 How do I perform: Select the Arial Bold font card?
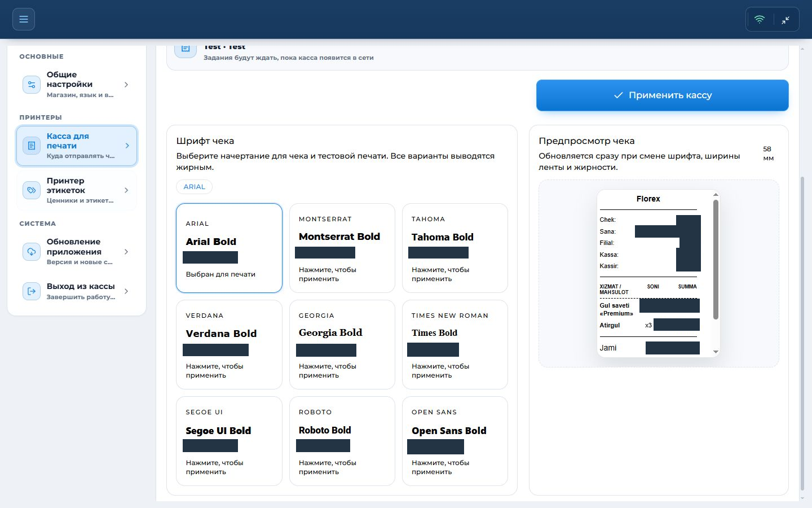click(x=229, y=248)
